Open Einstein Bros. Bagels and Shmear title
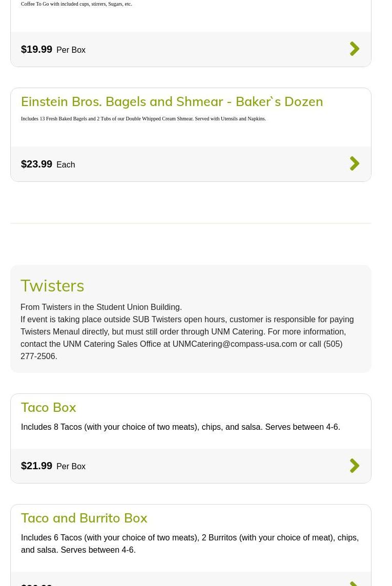 (172, 101)
